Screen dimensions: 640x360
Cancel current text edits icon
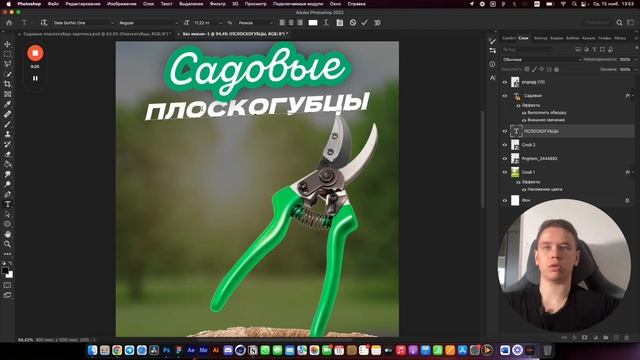pos(353,22)
